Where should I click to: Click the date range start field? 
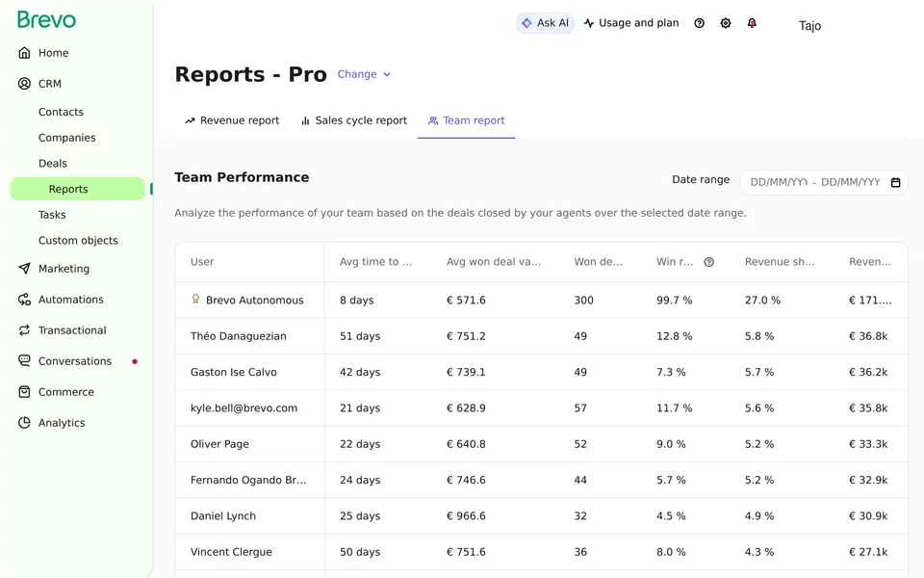click(x=779, y=182)
